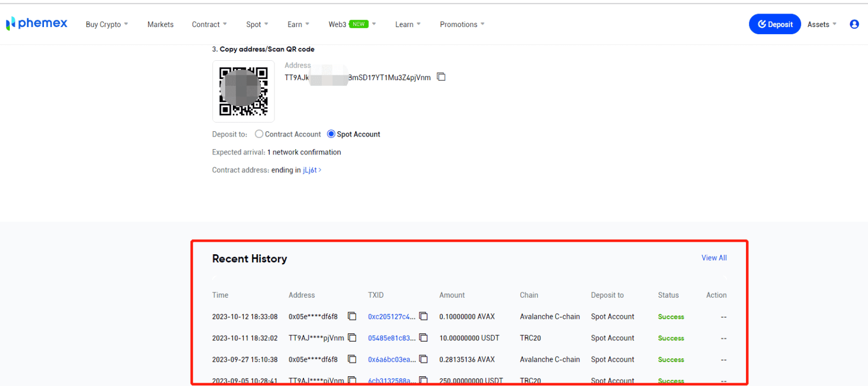Click the Phemex logo
This screenshot has width=868, height=386.
point(36,23)
